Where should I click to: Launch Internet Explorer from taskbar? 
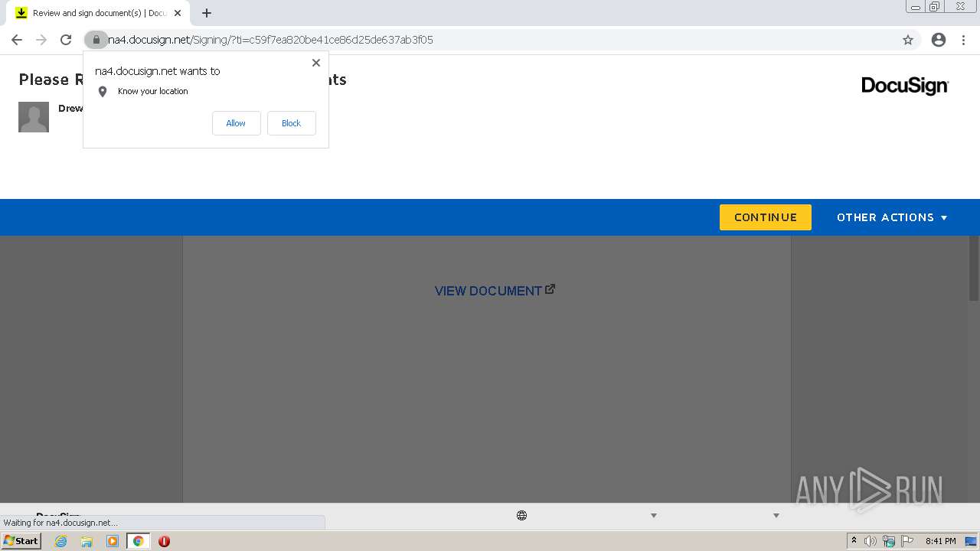(x=61, y=541)
